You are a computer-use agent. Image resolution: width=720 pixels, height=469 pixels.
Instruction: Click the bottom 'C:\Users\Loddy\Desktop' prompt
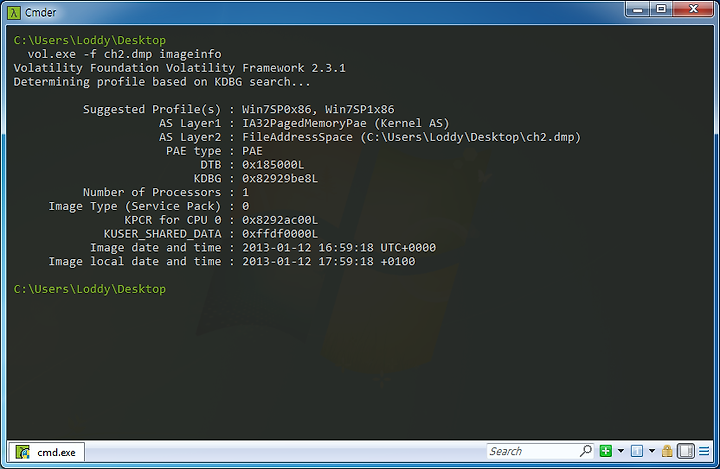pos(90,289)
